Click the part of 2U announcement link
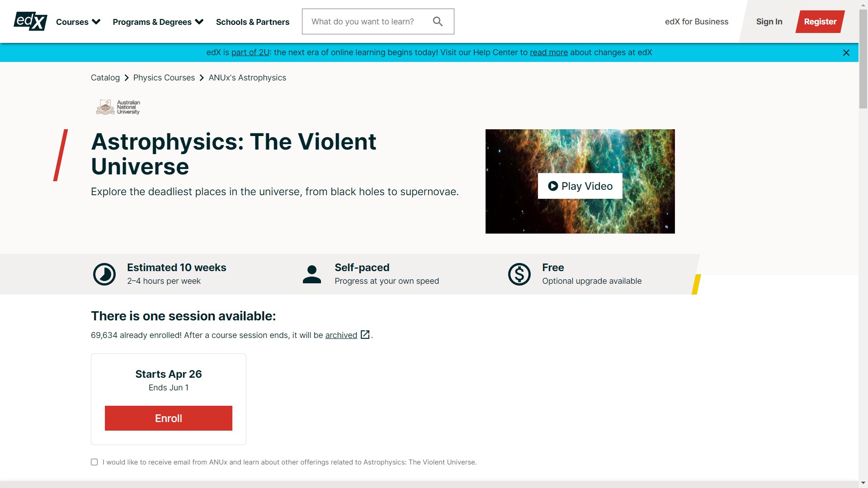Image resolution: width=868 pixels, height=488 pixels. (x=250, y=52)
